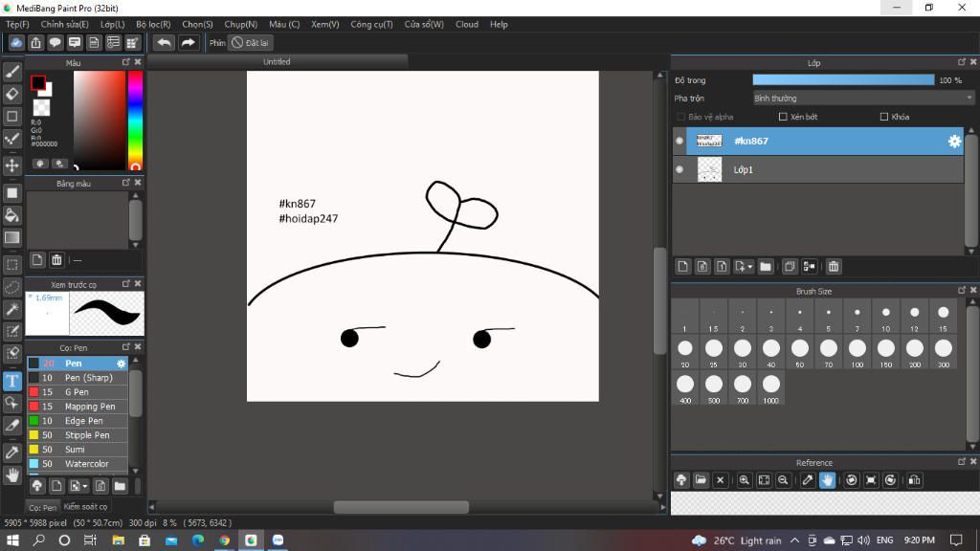Click the Đặt lại reset button
Screen dimensions: 980x551
point(251,43)
